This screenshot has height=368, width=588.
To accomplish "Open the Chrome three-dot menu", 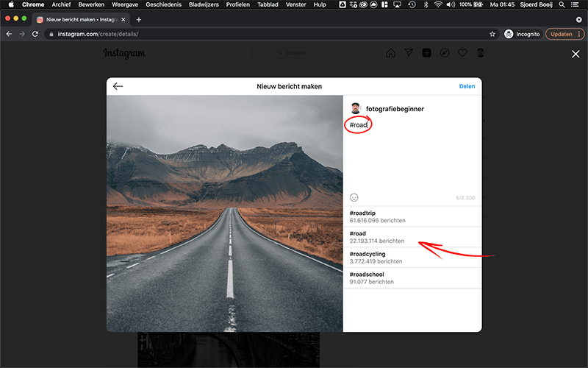I will tap(579, 34).
